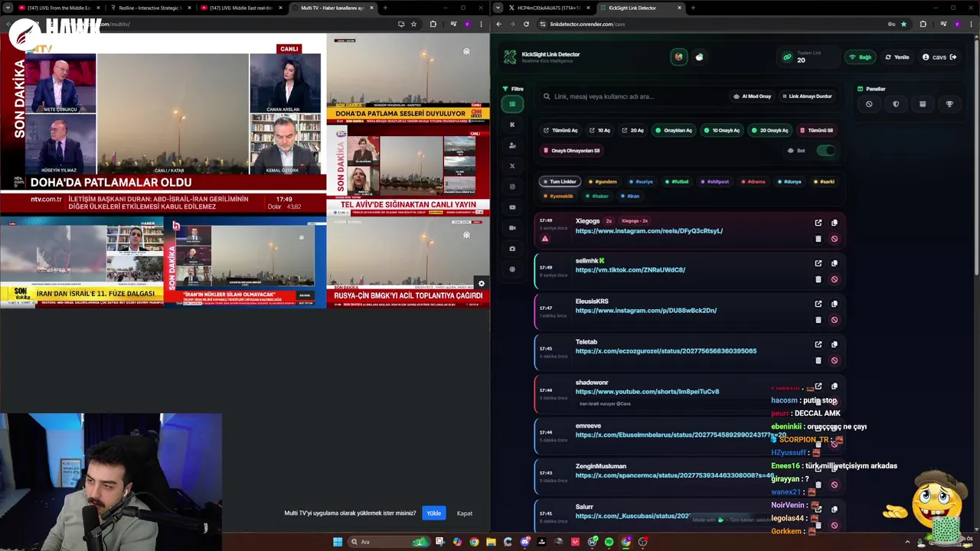Image resolution: width=980 pixels, height=551 pixels.
Task: Open Multi TV settings gear icon
Action: point(482,283)
